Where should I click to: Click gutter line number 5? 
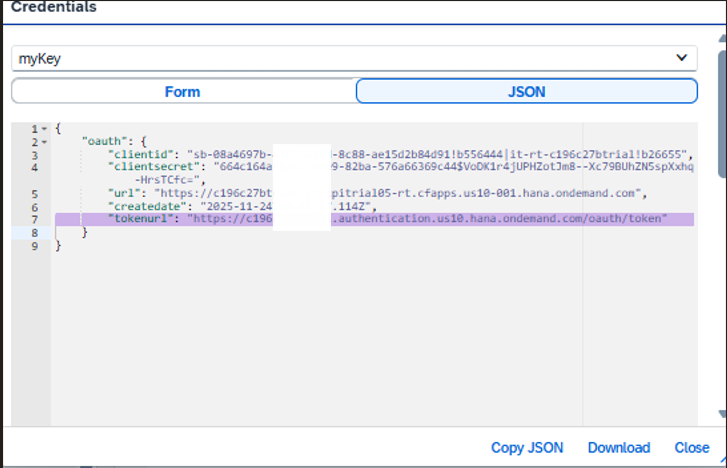(35, 194)
